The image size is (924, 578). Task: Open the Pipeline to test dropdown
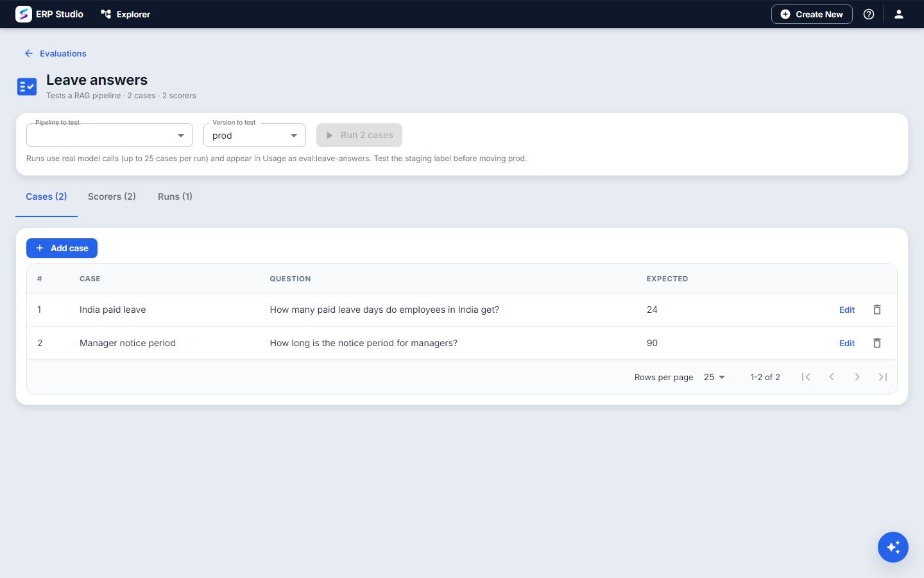pyautogui.click(x=110, y=136)
